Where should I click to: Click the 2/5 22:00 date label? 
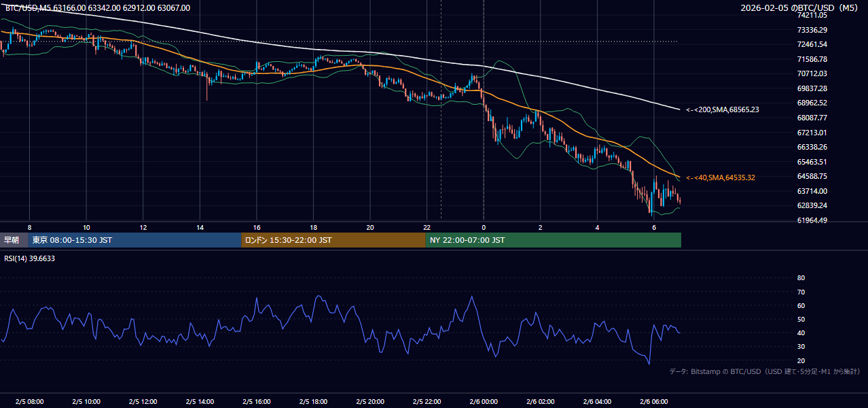click(x=427, y=402)
